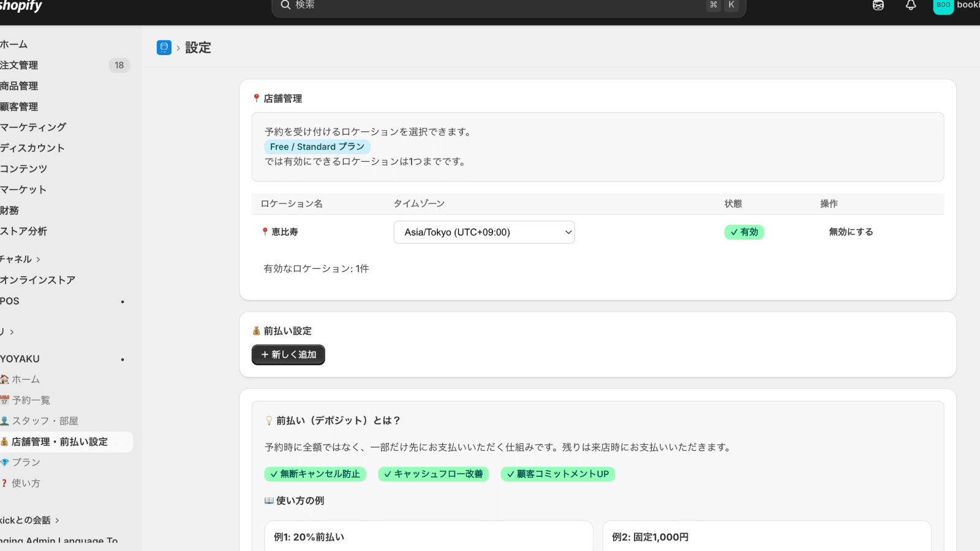Open the プラン page with diamond icon
This screenshot has height=551, width=980.
(24, 462)
